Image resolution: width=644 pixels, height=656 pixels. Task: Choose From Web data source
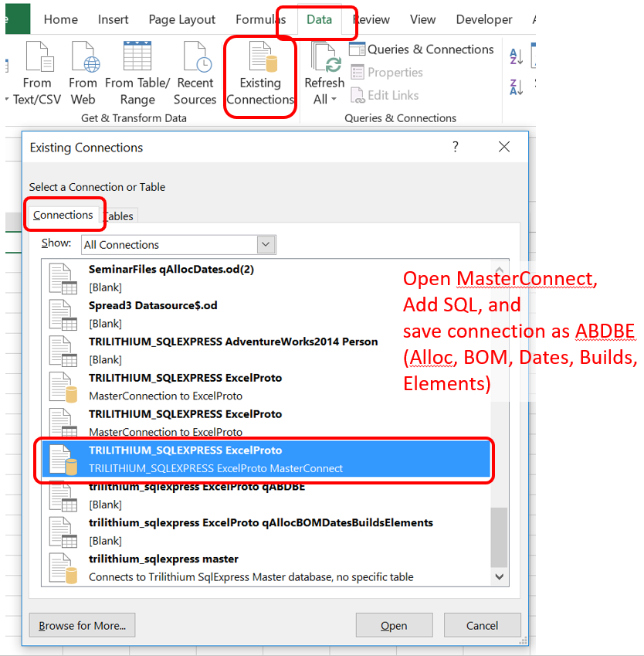(83, 73)
